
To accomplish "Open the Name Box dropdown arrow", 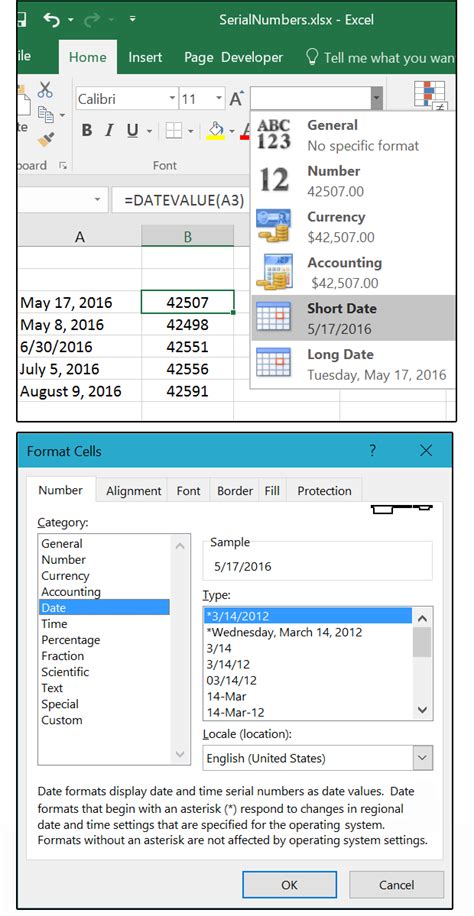I will coord(96,200).
